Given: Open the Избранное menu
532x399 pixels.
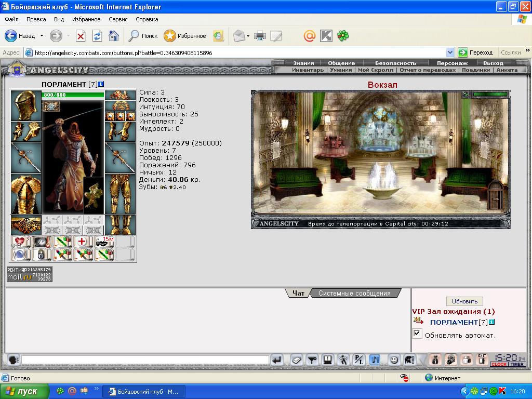Looking at the screenshot, I should click(x=86, y=19).
